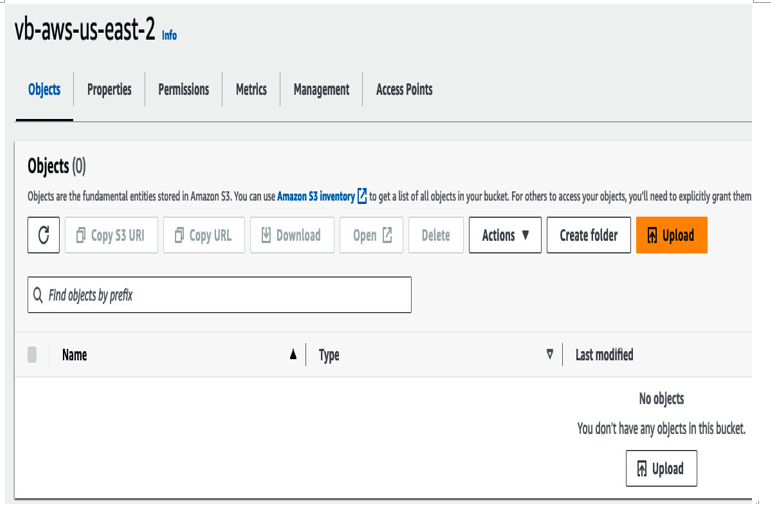This screenshot has width=771, height=511.
Task: Follow the Amazon S3 inventory link
Action: pyautogui.click(x=316, y=196)
